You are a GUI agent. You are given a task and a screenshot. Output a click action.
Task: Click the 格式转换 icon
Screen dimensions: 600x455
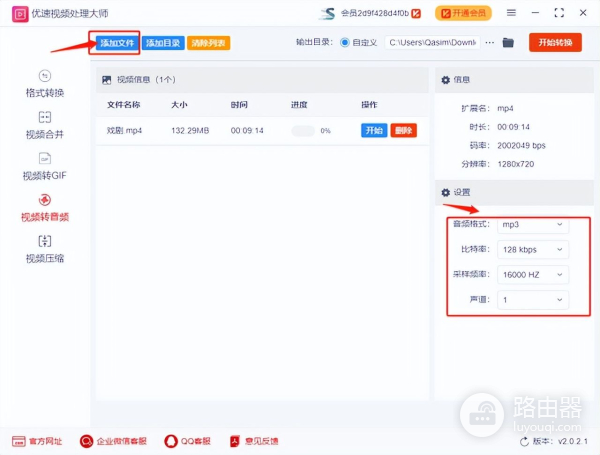(45, 76)
